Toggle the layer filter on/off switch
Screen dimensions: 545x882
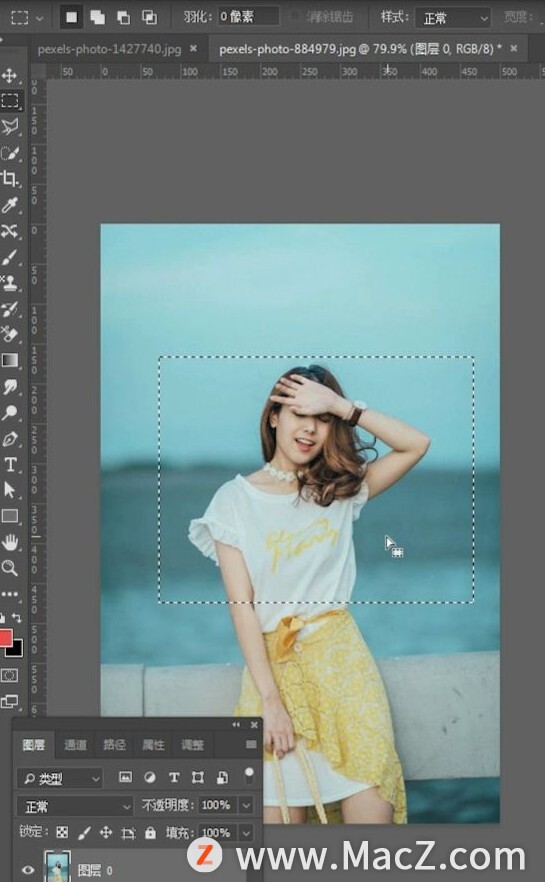(x=249, y=775)
